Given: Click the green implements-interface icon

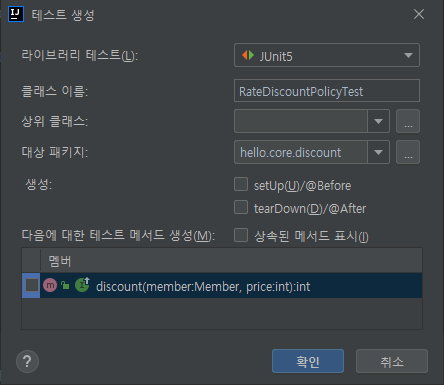Looking at the screenshot, I should pos(82,285).
